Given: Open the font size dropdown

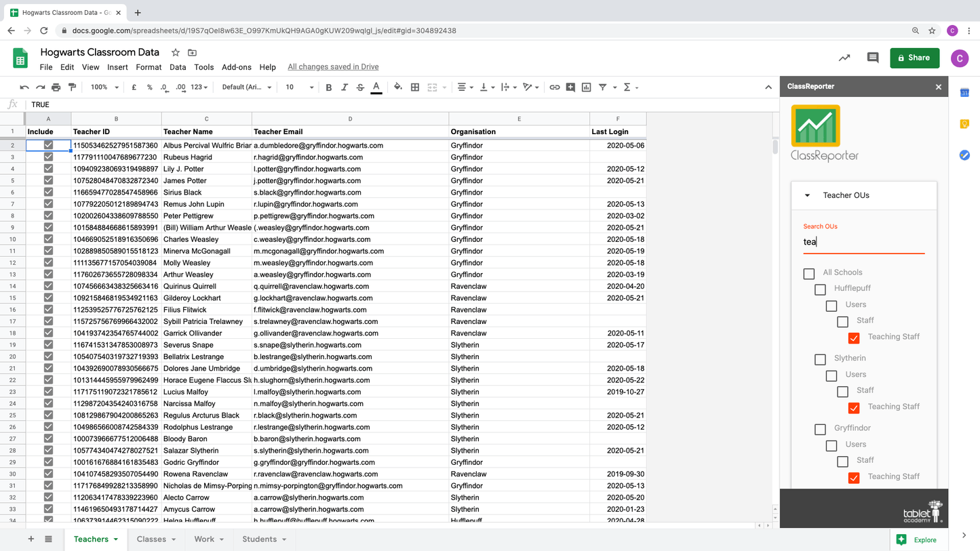Looking at the screenshot, I should click(298, 87).
